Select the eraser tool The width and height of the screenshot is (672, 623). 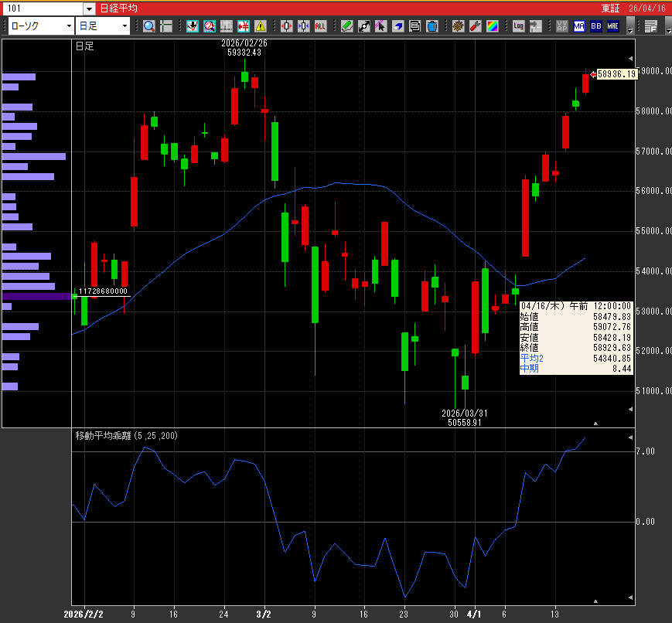[397, 26]
